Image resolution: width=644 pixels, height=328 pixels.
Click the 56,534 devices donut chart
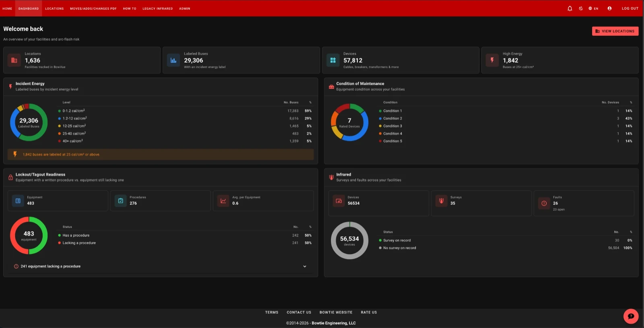(350, 240)
